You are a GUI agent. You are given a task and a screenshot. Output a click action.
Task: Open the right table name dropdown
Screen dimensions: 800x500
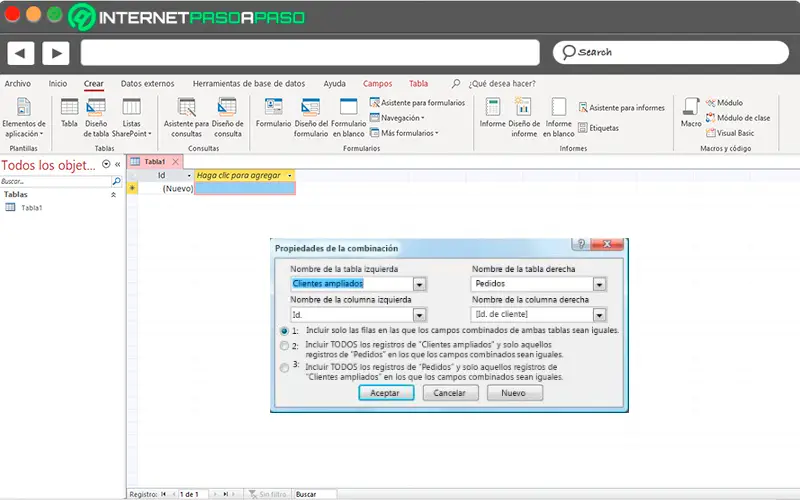click(599, 284)
